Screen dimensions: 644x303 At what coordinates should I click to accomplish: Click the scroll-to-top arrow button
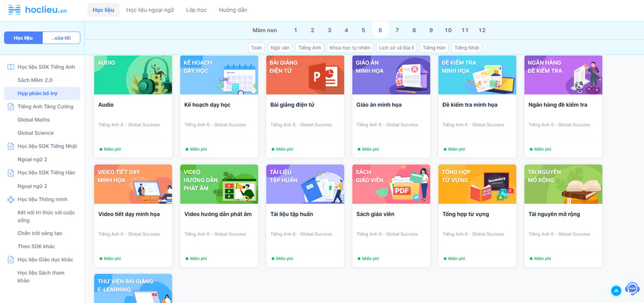tap(616, 291)
